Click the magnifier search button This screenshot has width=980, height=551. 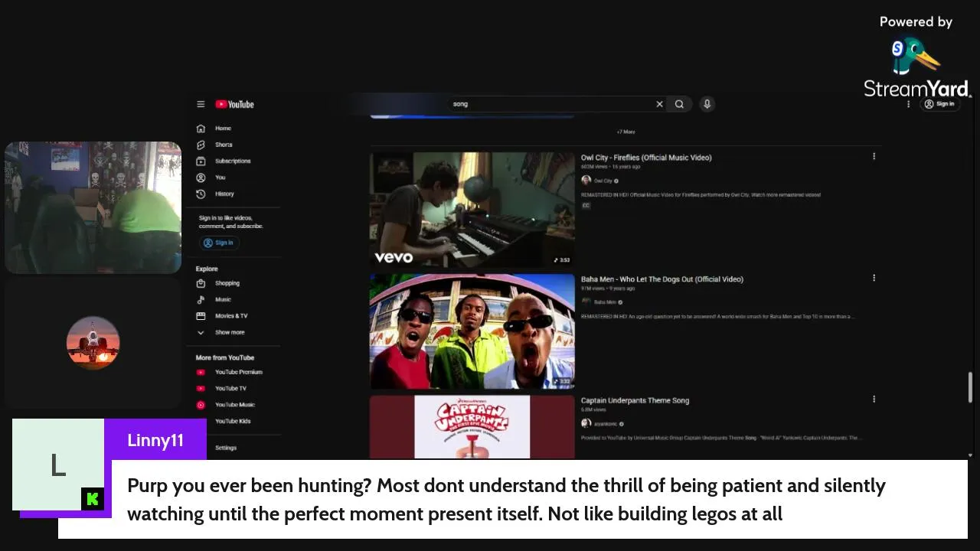click(x=679, y=104)
